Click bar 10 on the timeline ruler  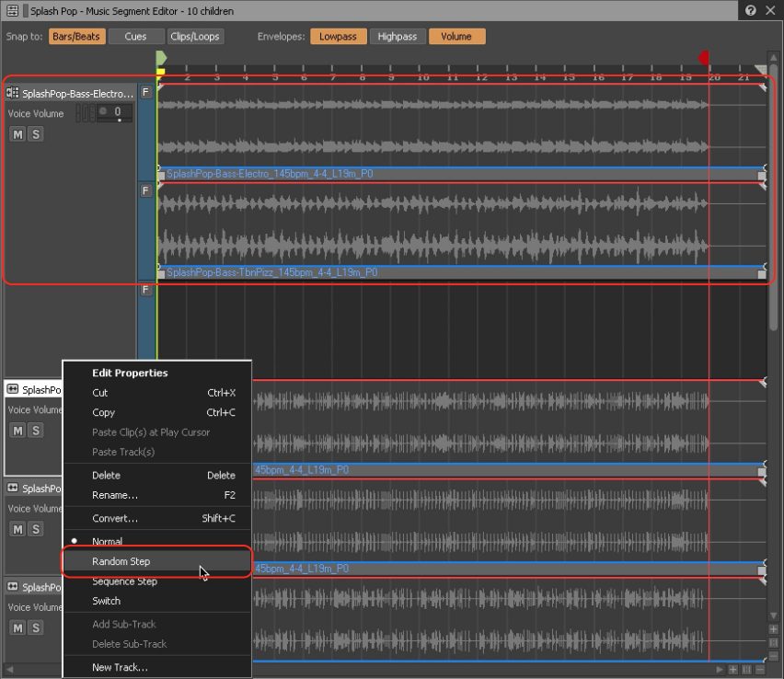(423, 76)
